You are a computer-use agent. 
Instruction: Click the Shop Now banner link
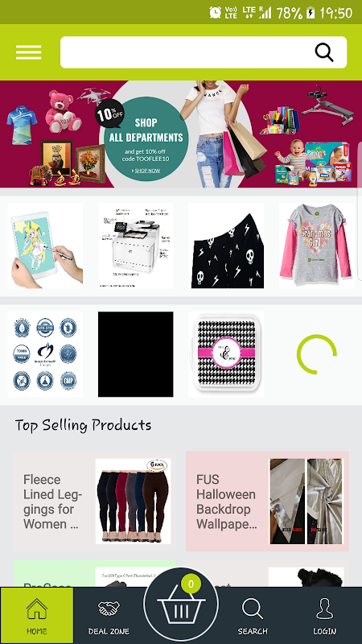146,171
